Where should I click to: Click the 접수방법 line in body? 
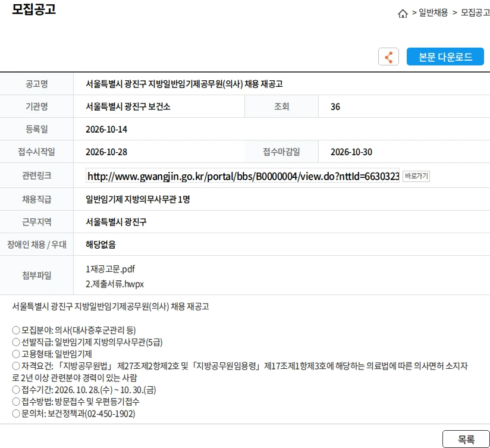(76, 402)
